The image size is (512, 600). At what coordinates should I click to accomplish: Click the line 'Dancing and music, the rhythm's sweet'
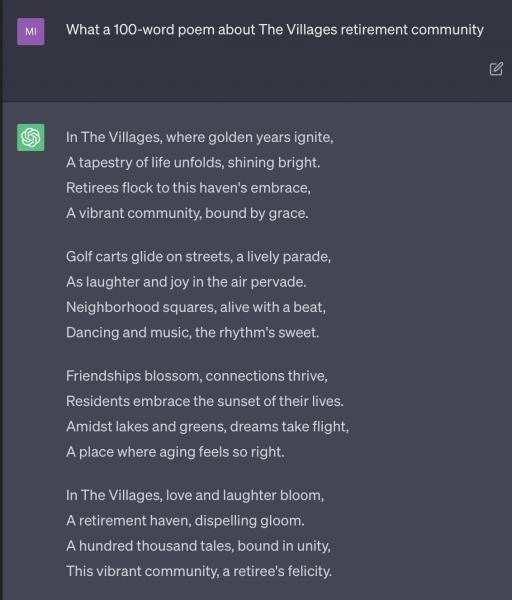(192, 333)
